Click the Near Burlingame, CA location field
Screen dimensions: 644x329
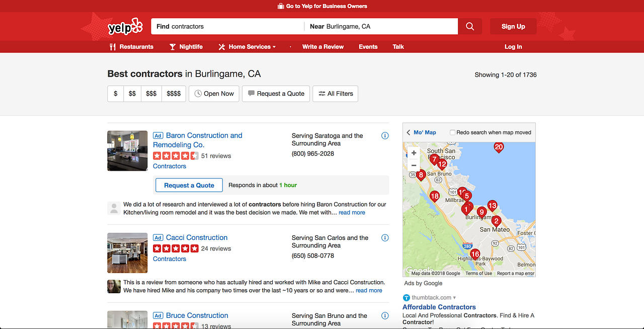pyautogui.click(x=381, y=26)
